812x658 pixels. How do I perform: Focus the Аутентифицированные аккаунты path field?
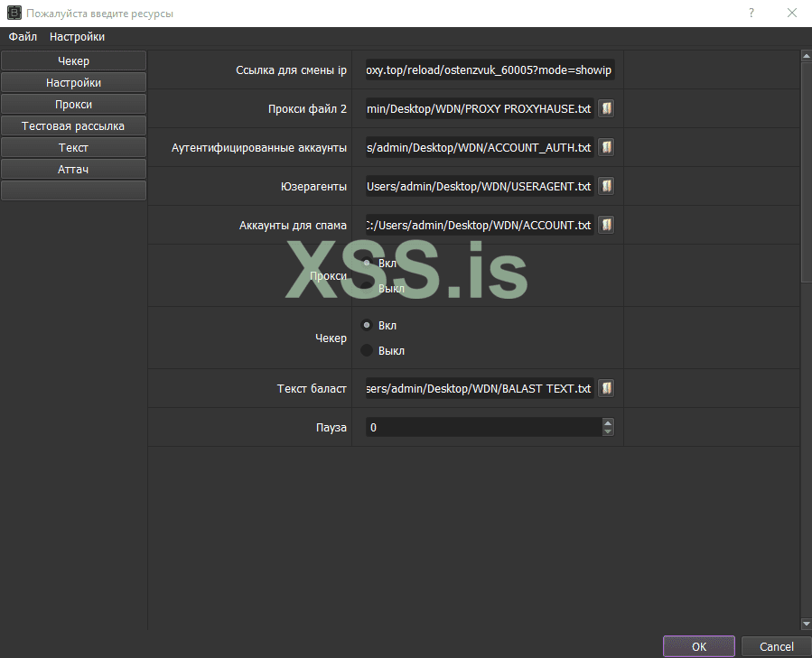coord(480,147)
